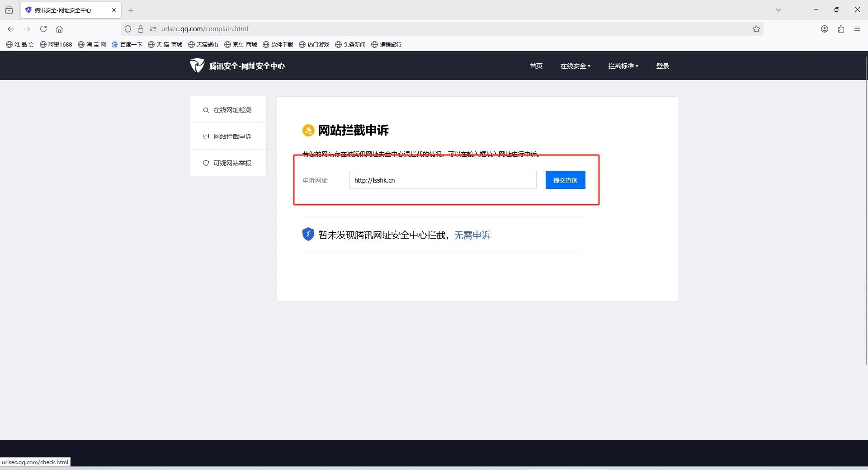This screenshot has height=470, width=868.
Task: Open the extensions puzzle icon
Action: [x=841, y=29]
